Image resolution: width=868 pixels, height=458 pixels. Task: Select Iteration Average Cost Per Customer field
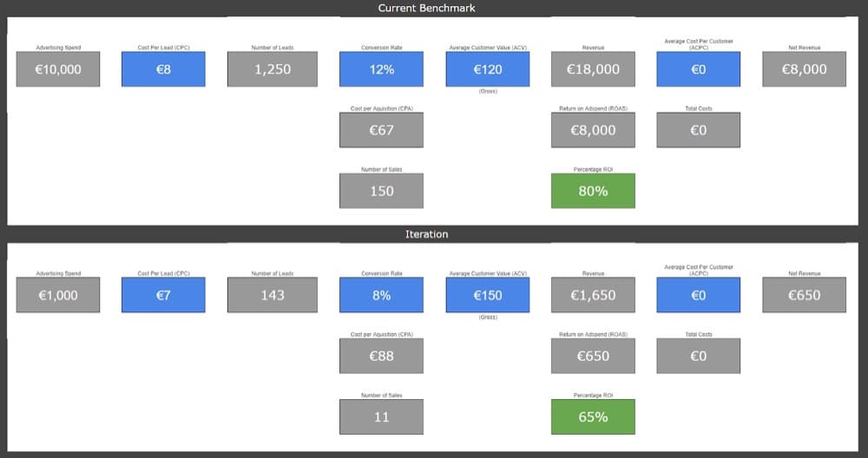(698, 295)
